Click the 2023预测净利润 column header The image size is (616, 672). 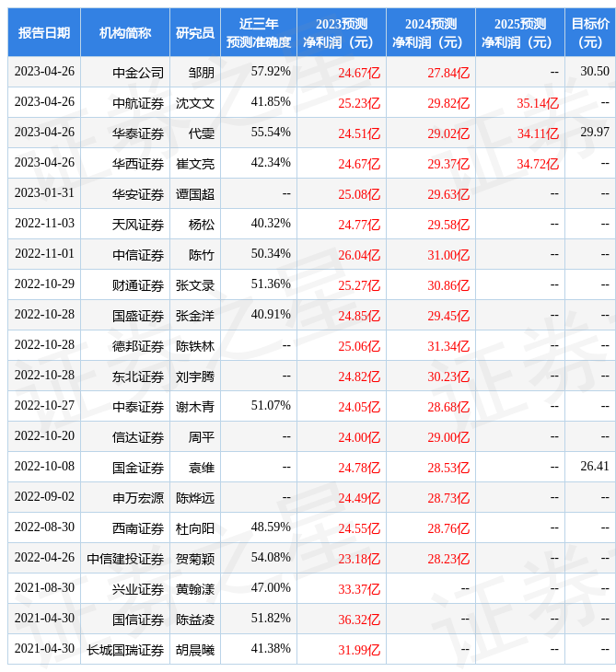(x=342, y=32)
